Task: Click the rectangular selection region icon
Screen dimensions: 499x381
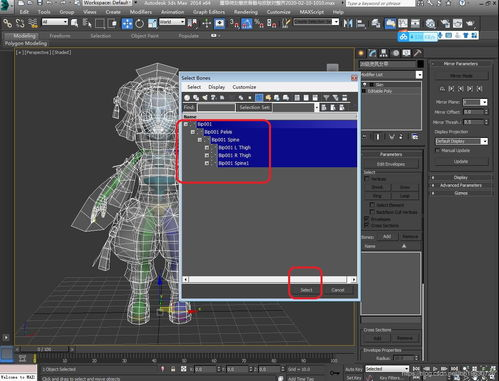Action: [100, 23]
